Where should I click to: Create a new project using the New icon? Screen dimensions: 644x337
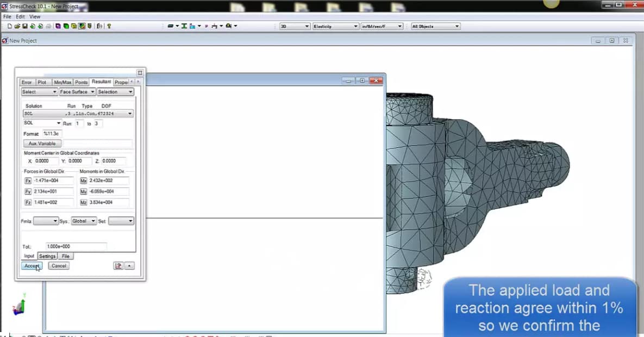[x=10, y=26]
